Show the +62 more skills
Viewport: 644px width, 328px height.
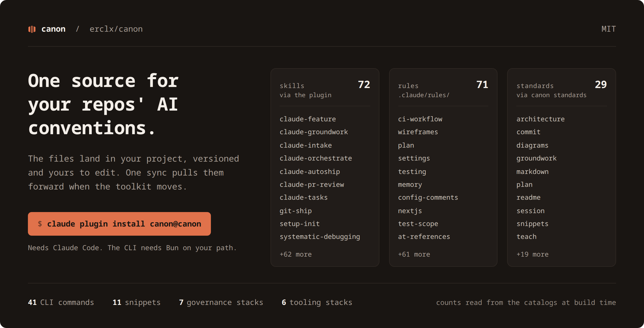click(295, 254)
